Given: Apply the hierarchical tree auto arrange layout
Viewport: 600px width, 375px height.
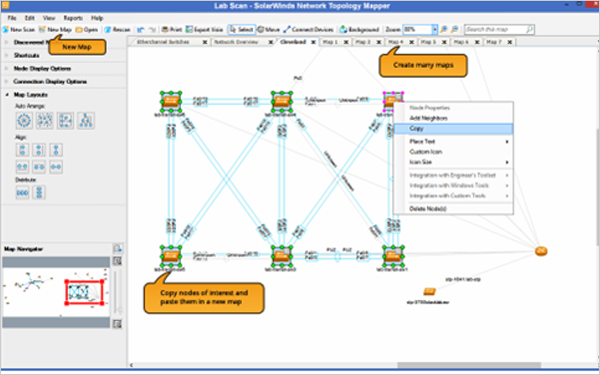Looking at the screenshot, I should click(x=86, y=121).
